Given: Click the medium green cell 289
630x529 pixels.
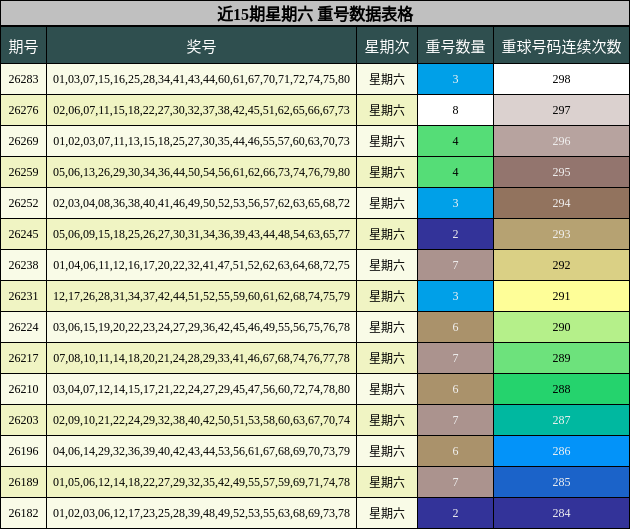Looking at the screenshot, I should click(x=561, y=358).
